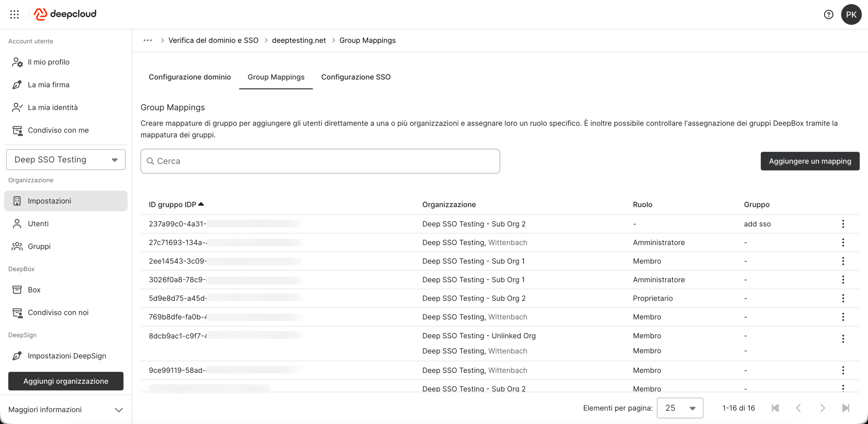Viewport: 868px width, 424px height.
Task: Expand Maggiori informazioni section
Action: 66,409
